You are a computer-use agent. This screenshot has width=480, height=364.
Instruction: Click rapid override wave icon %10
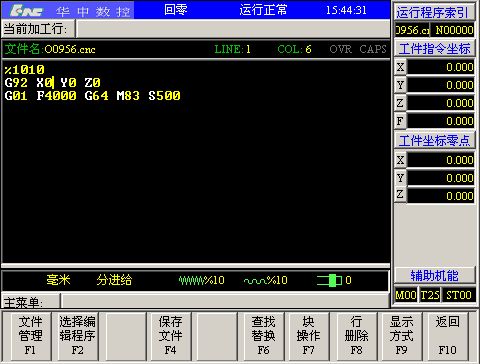pos(255,281)
